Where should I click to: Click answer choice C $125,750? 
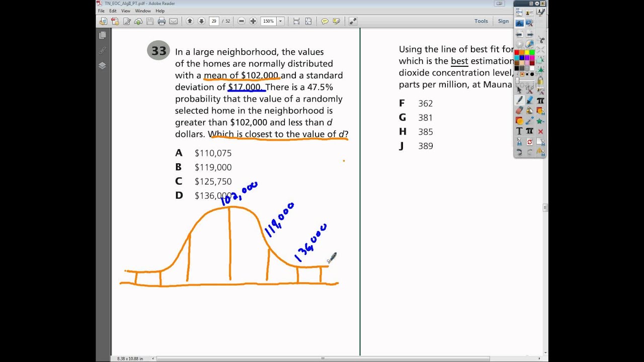click(x=203, y=181)
